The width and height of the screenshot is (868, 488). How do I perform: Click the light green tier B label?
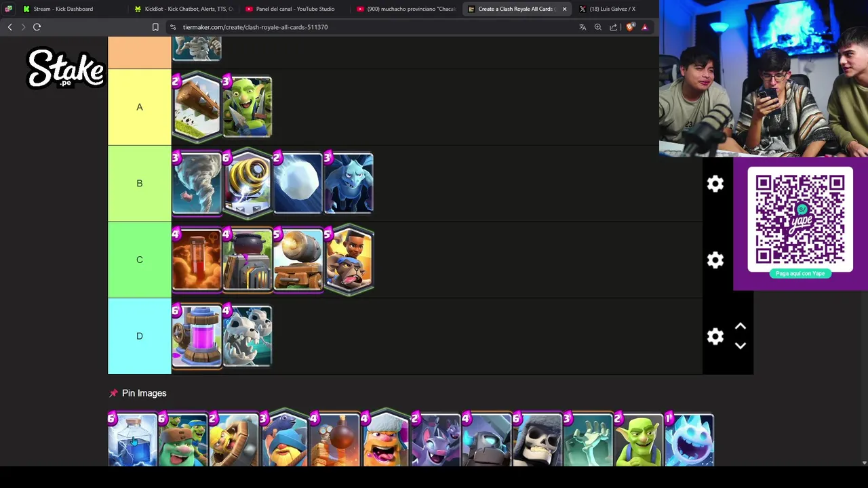point(140,184)
